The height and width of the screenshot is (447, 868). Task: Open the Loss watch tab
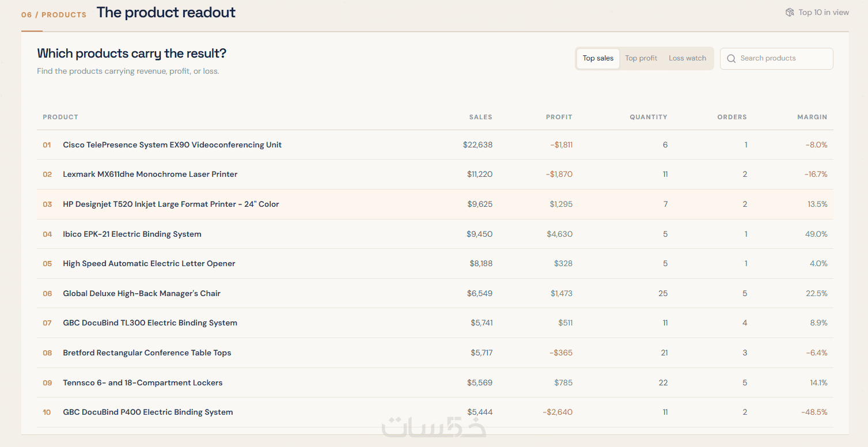click(687, 58)
